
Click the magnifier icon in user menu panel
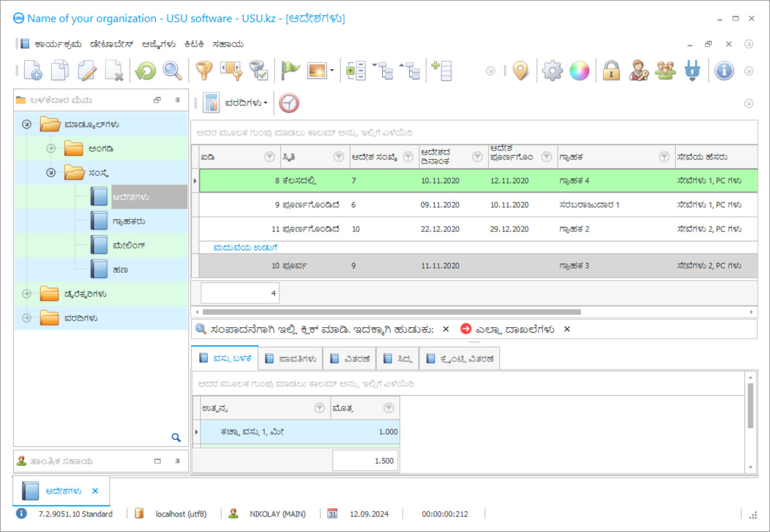[176, 437]
